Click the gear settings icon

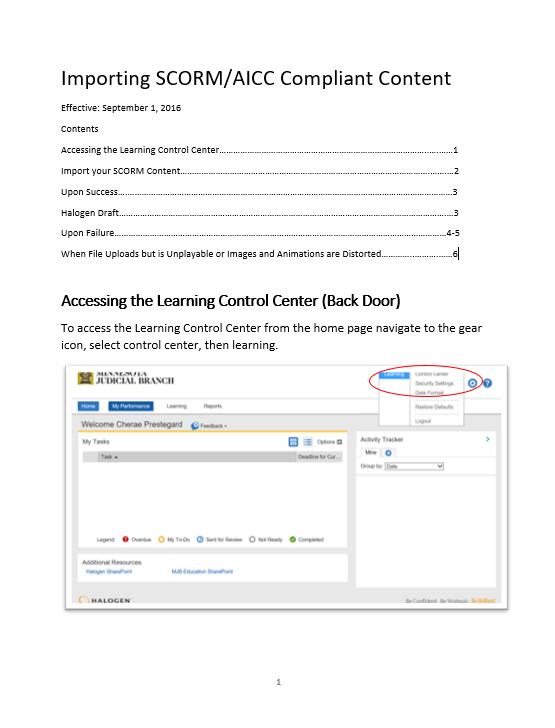472,383
